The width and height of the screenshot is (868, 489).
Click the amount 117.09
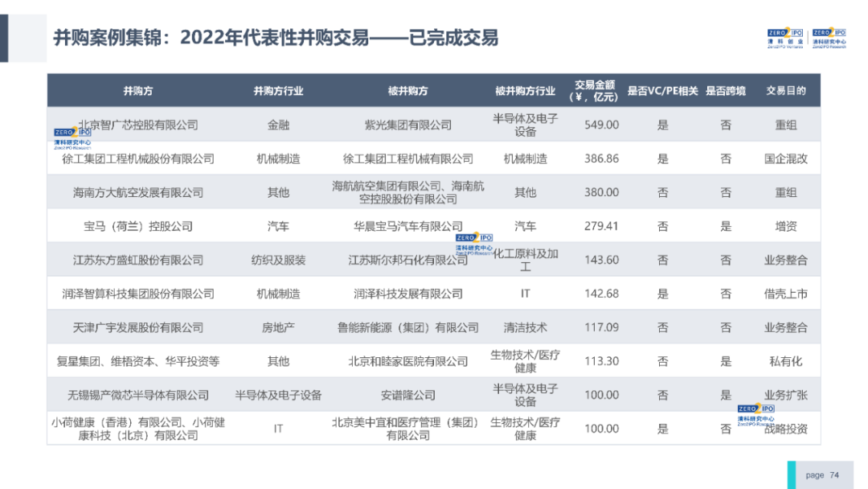coord(602,328)
